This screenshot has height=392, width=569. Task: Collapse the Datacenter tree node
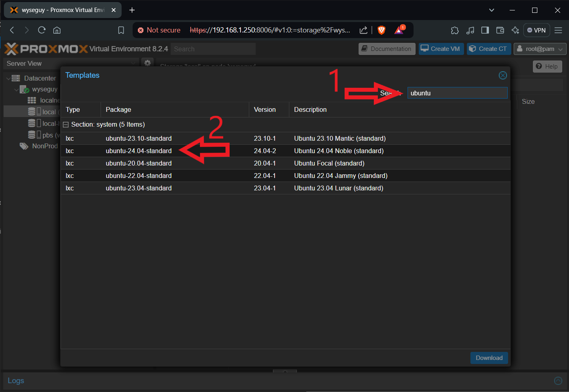tap(8, 79)
